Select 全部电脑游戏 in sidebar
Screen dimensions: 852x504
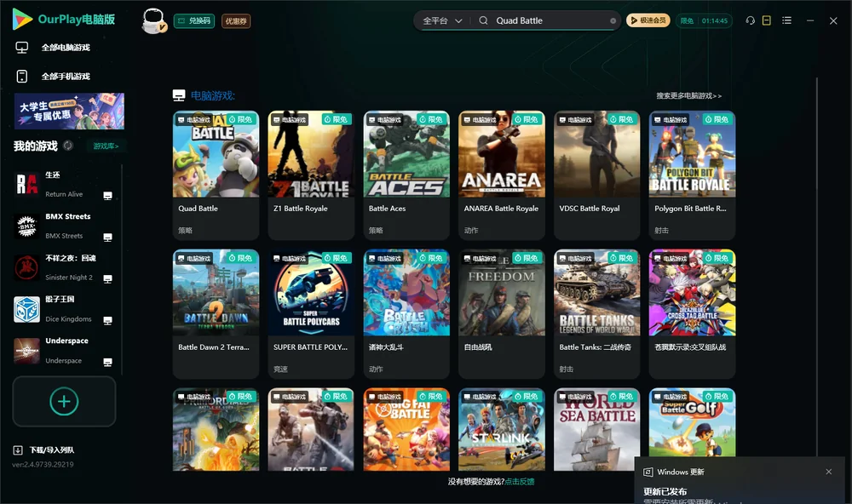pyautogui.click(x=66, y=48)
